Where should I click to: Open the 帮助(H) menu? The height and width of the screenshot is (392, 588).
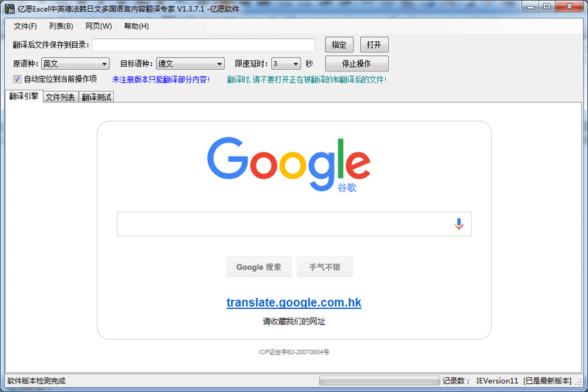coord(137,26)
